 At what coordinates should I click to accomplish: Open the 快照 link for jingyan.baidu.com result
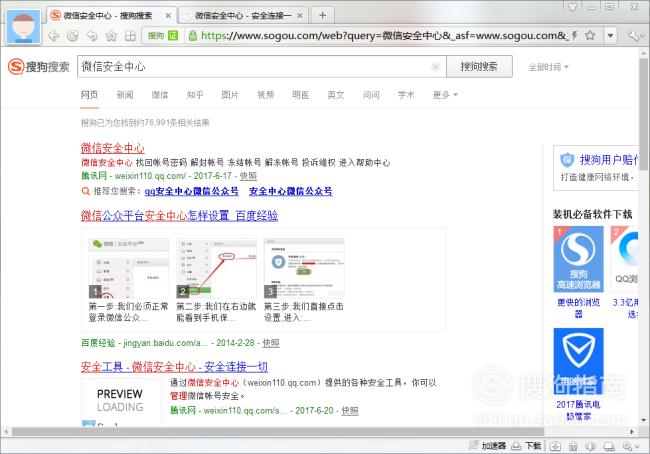click(271, 343)
